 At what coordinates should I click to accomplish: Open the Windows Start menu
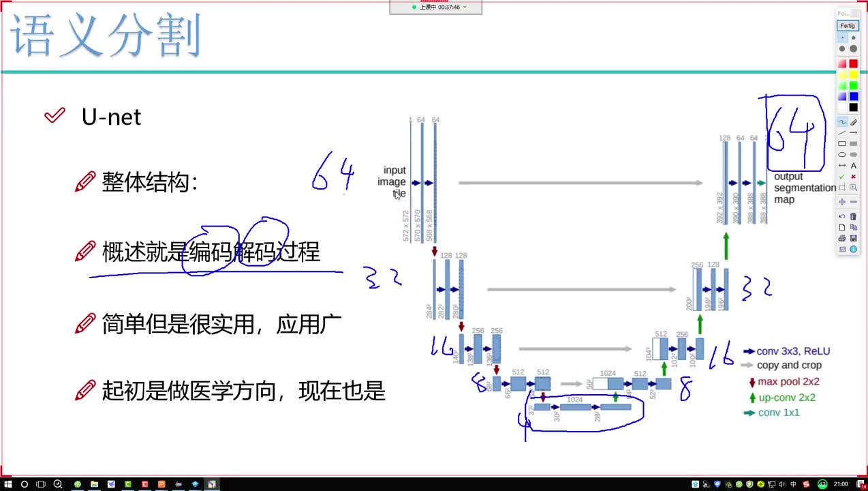(8, 484)
